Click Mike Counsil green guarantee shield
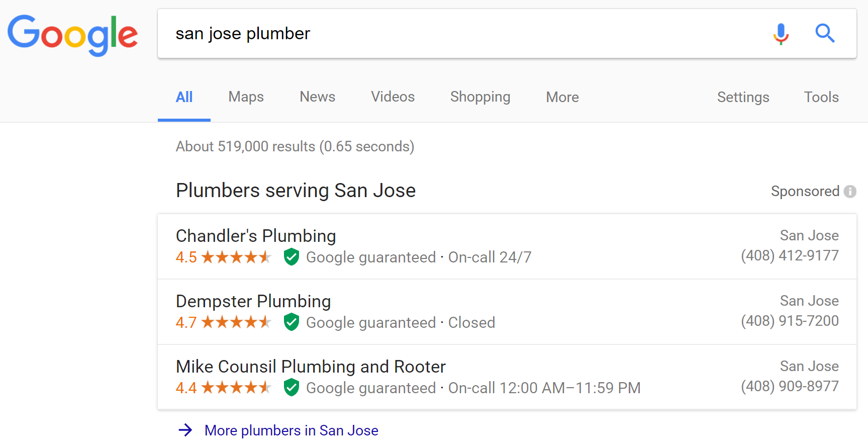Image resolution: width=868 pixels, height=447 pixels. [292, 388]
